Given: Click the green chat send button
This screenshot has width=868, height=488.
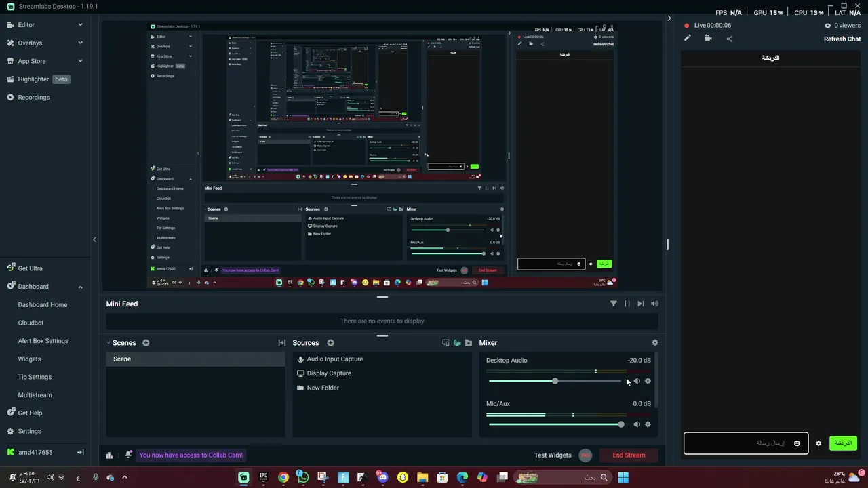Looking at the screenshot, I should 843,443.
